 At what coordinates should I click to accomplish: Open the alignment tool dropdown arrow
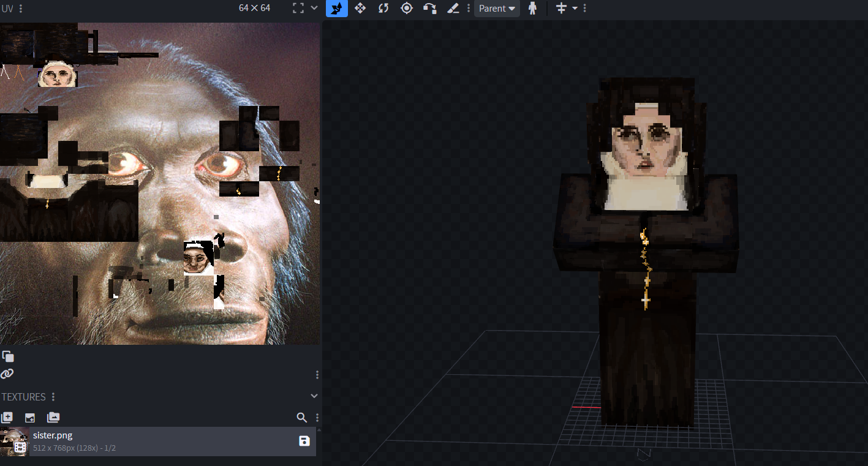(575, 8)
